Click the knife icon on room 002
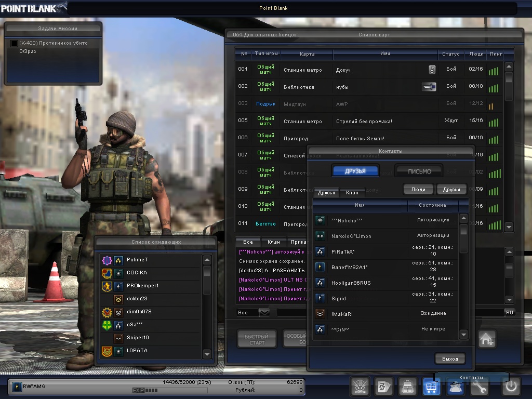Viewport: 532px width, 399px height. [429, 87]
